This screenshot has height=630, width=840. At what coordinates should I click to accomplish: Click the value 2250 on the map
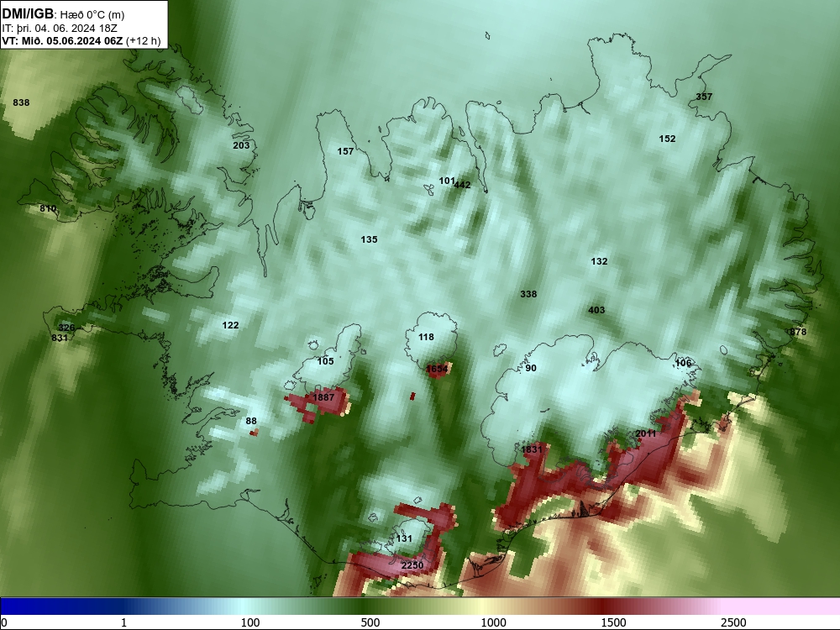pos(412,565)
